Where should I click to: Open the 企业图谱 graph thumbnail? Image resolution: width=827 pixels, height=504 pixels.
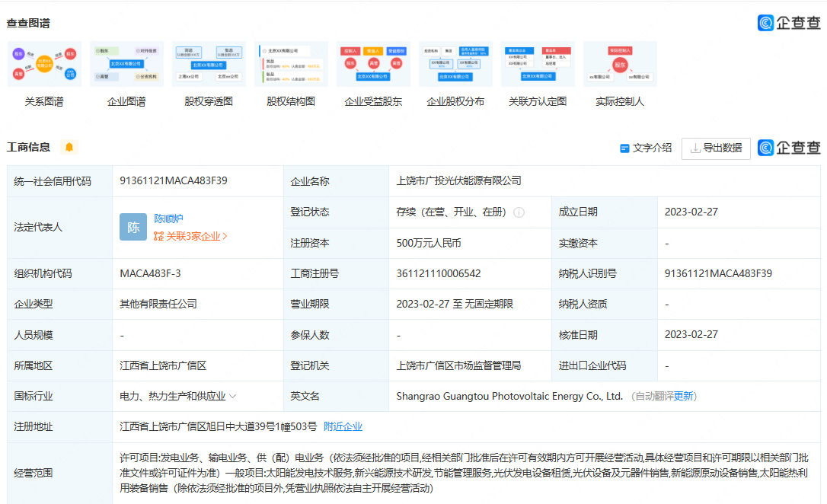click(126, 65)
